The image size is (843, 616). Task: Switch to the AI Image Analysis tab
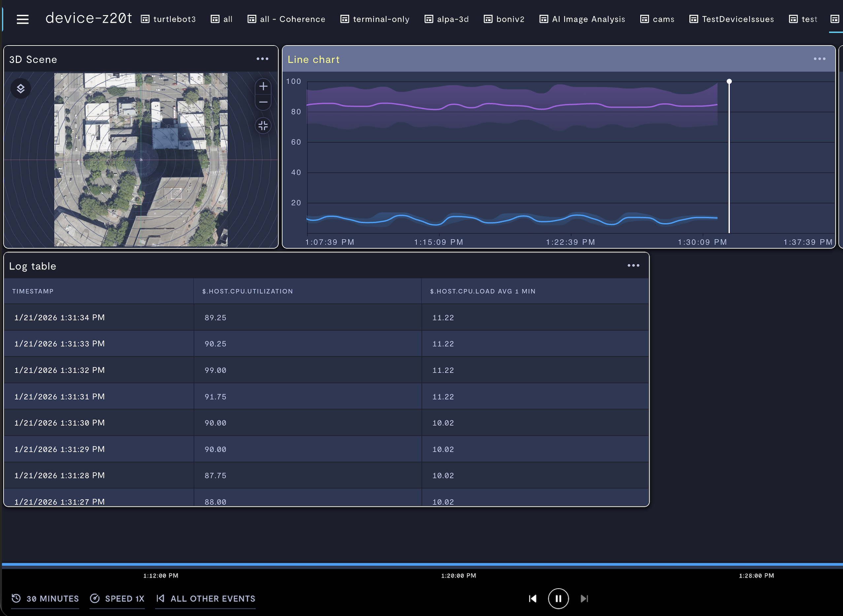(x=582, y=19)
